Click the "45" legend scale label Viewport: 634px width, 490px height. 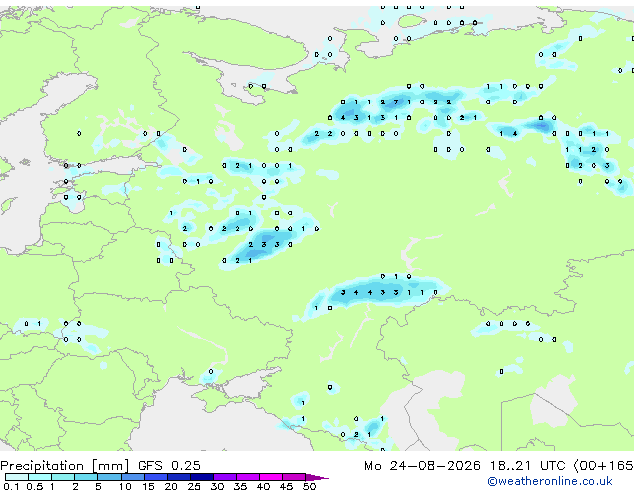(286, 486)
